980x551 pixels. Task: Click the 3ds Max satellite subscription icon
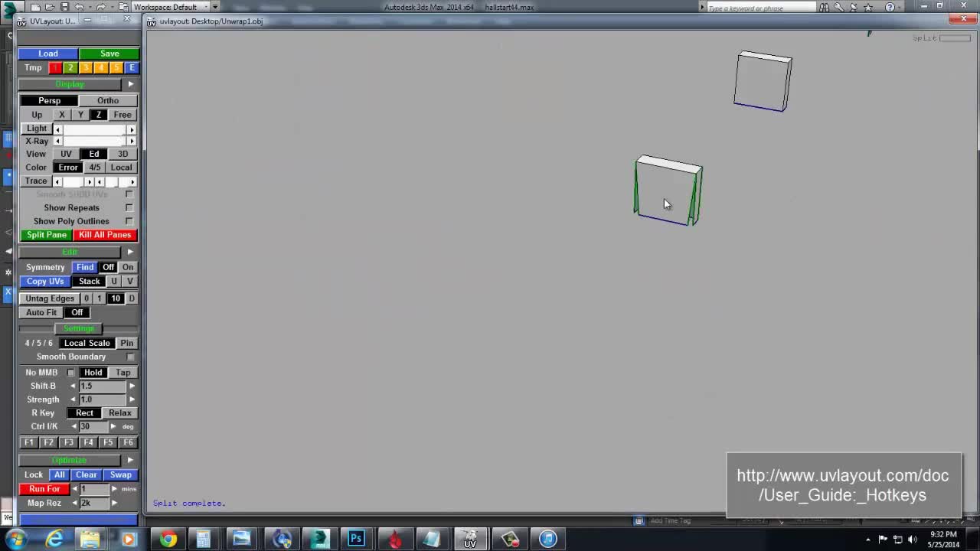(x=854, y=7)
